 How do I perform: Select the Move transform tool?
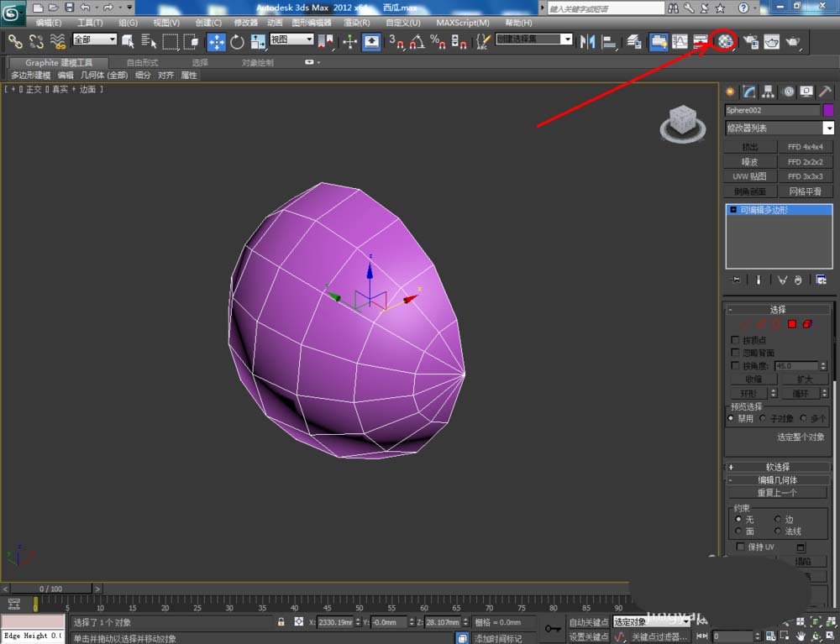tap(216, 41)
